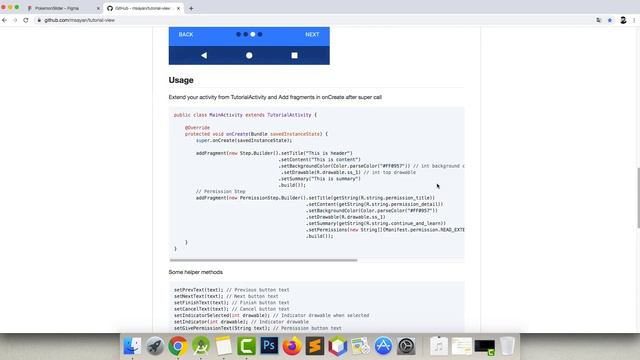The image size is (640, 360).
Task: Open Camtasia from the dock
Action: point(247,346)
